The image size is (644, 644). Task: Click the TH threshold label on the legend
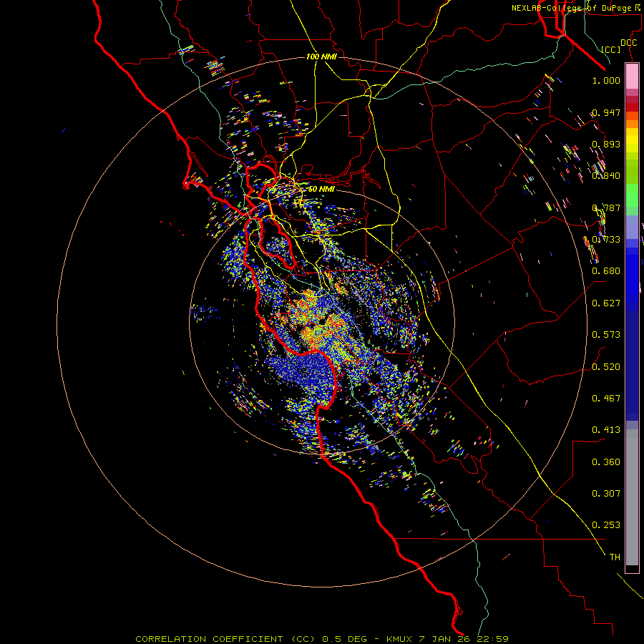(x=615, y=557)
